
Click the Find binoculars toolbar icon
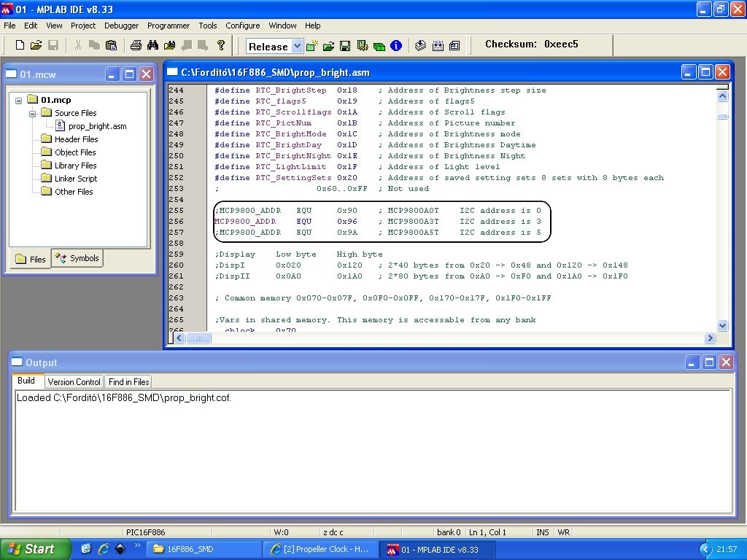[x=152, y=45]
